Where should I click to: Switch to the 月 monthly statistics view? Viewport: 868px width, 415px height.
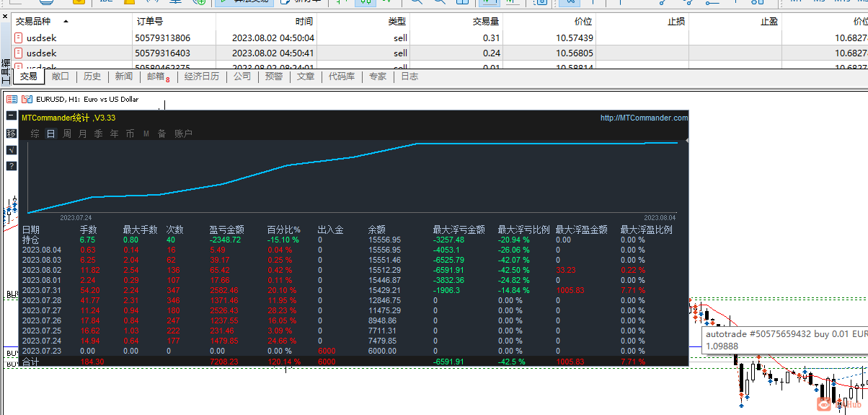tap(82, 134)
